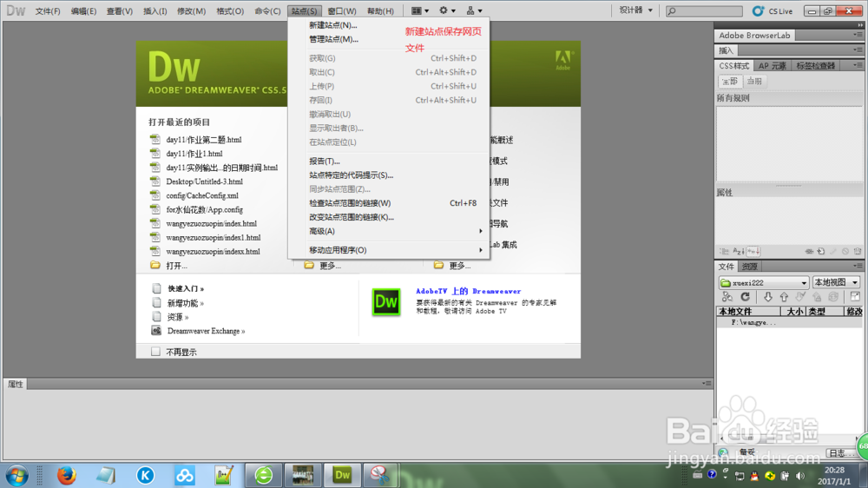The height and width of the screenshot is (488, 868).
Task: Open the 快速入门 link
Action: click(x=186, y=288)
